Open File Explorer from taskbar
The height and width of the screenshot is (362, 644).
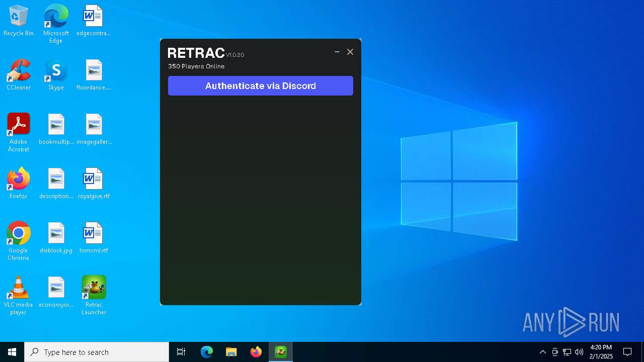tap(231, 352)
